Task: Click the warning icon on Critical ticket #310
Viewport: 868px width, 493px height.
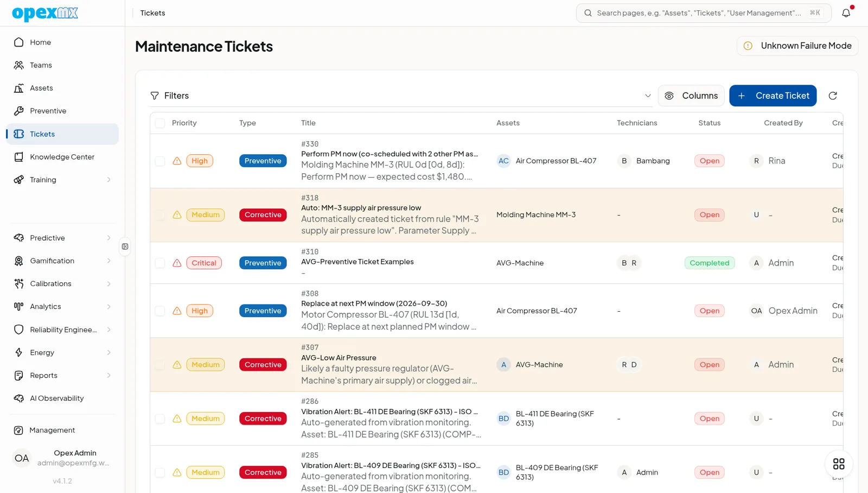Action: [x=177, y=263]
